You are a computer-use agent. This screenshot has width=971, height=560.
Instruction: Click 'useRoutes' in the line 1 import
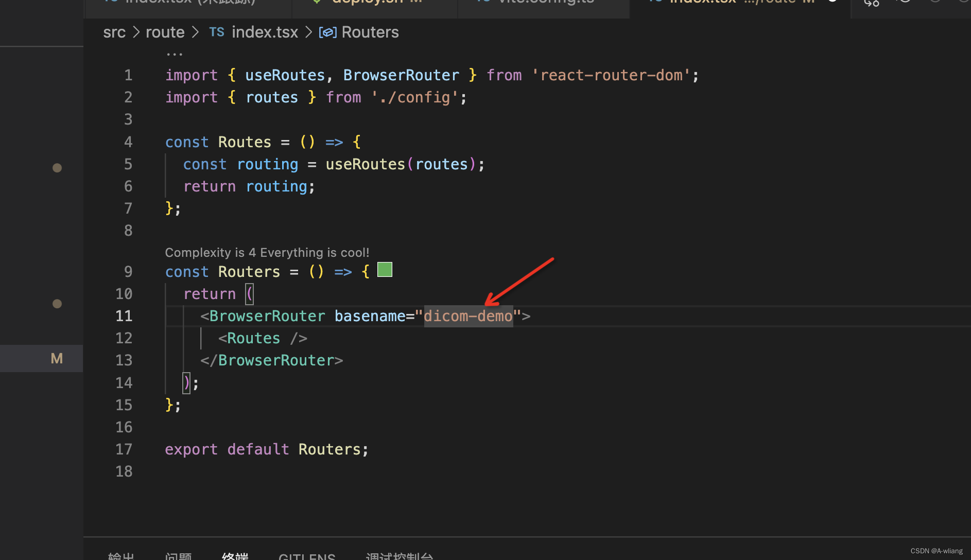click(285, 75)
